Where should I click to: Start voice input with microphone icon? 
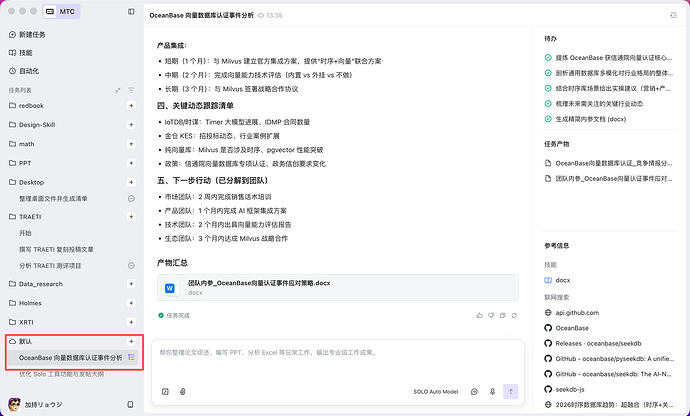point(492,391)
